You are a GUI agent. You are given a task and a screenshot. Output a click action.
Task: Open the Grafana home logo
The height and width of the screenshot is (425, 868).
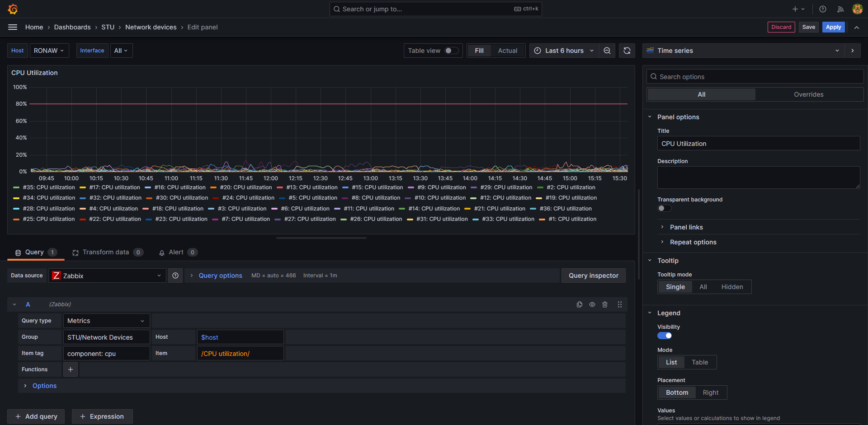(x=12, y=9)
